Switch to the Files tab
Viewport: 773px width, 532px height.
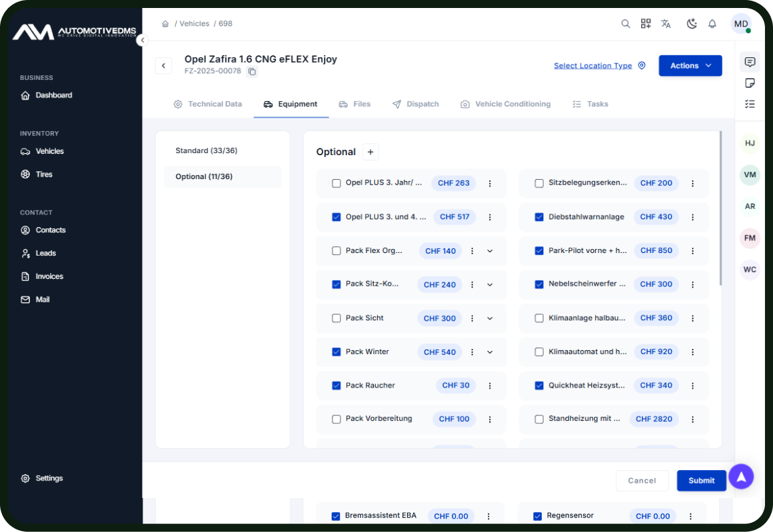point(355,104)
